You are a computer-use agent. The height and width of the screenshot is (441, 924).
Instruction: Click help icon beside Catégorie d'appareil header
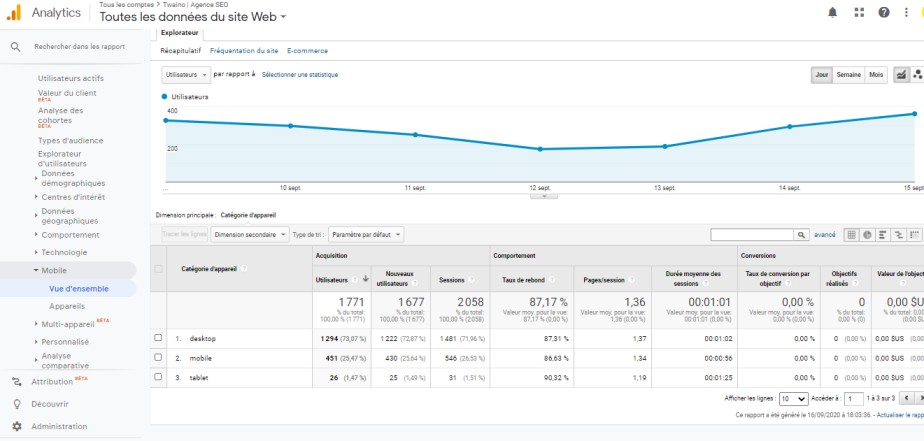(244, 268)
